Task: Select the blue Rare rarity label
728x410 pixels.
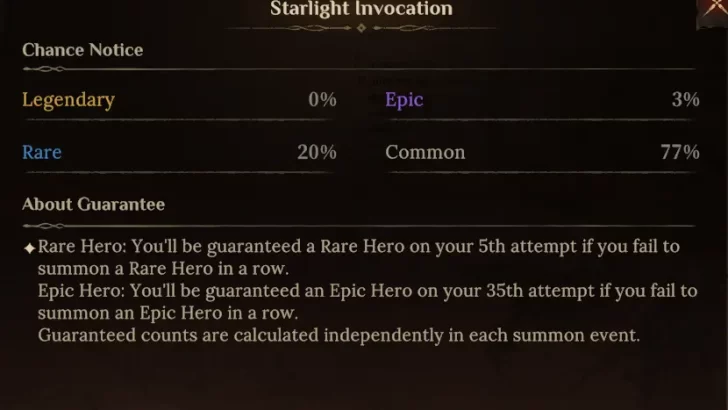Action: 42,152
